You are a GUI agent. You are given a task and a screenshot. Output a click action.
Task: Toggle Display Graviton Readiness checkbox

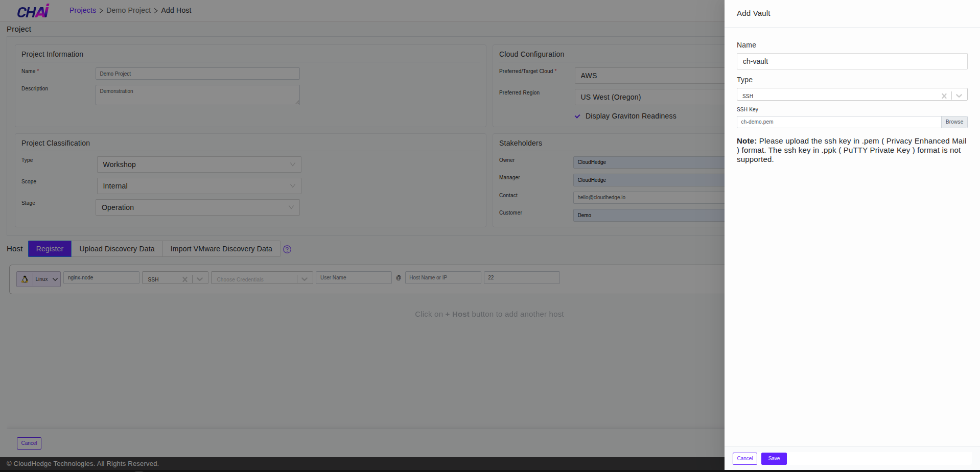pyautogui.click(x=577, y=116)
